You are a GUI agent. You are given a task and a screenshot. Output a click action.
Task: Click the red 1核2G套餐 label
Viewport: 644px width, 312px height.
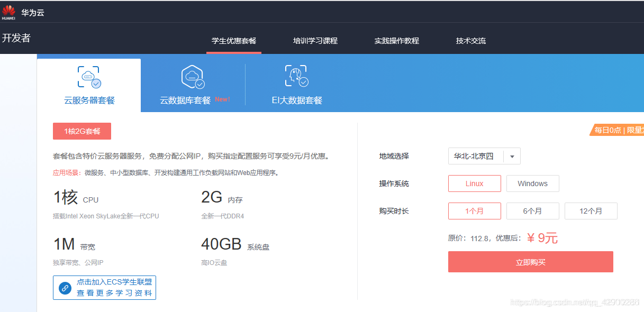tap(81, 131)
